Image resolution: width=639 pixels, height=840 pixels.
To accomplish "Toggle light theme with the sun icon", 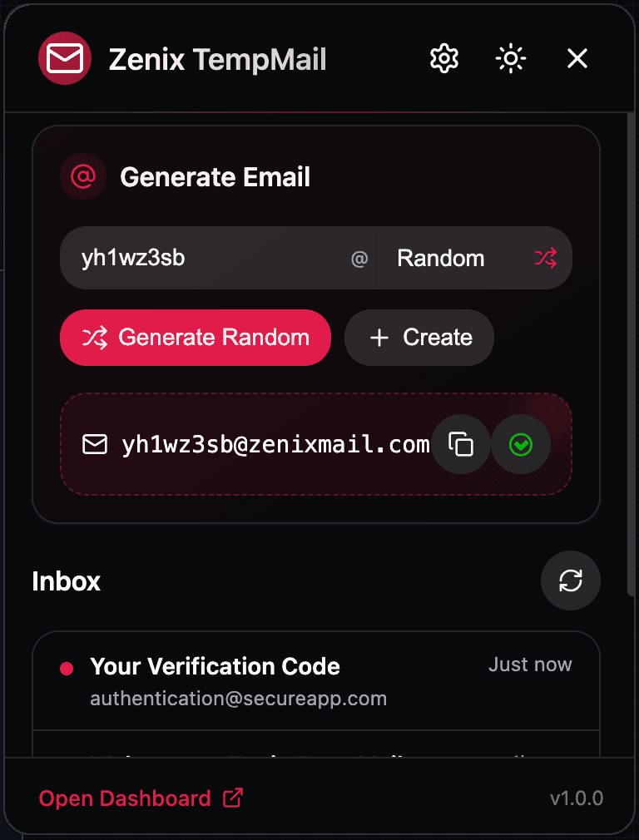I will click(510, 58).
